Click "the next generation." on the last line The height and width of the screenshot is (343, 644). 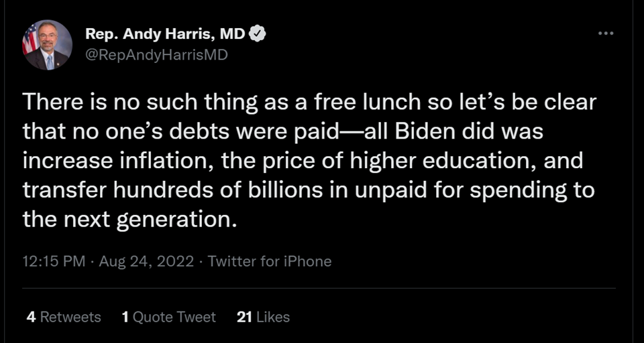click(x=130, y=218)
